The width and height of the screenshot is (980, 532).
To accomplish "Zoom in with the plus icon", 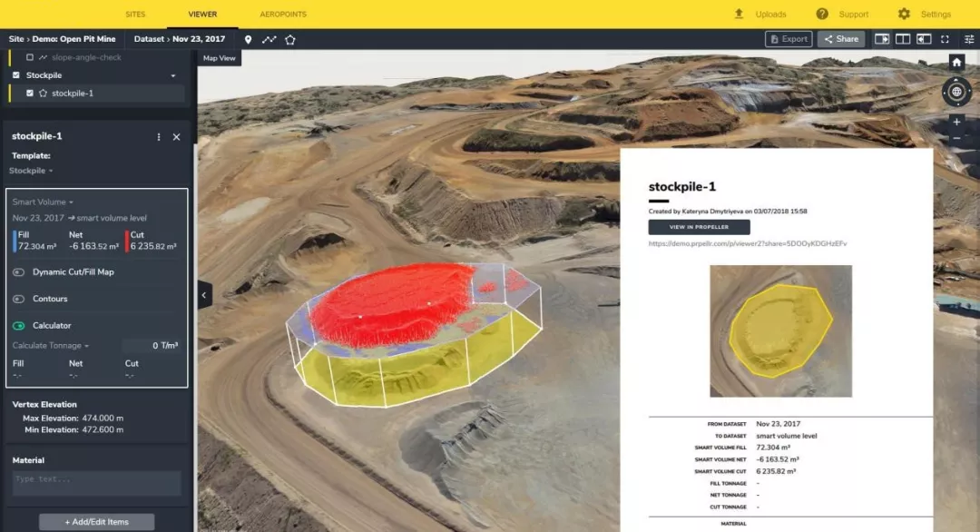I will click(x=955, y=122).
